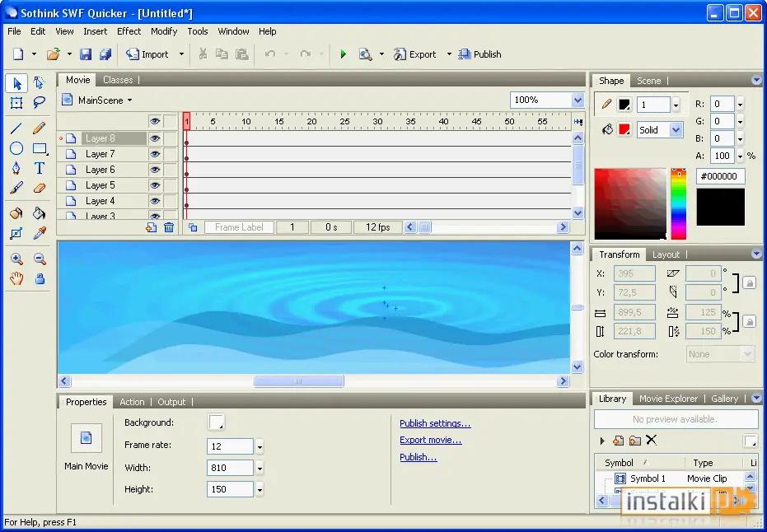Create a new document with the New icon
Screen dimensions: 767x532
pyautogui.click(x=18, y=54)
